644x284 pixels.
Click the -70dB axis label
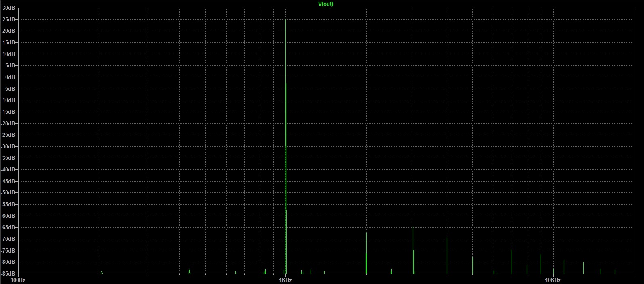coord(8,239)
